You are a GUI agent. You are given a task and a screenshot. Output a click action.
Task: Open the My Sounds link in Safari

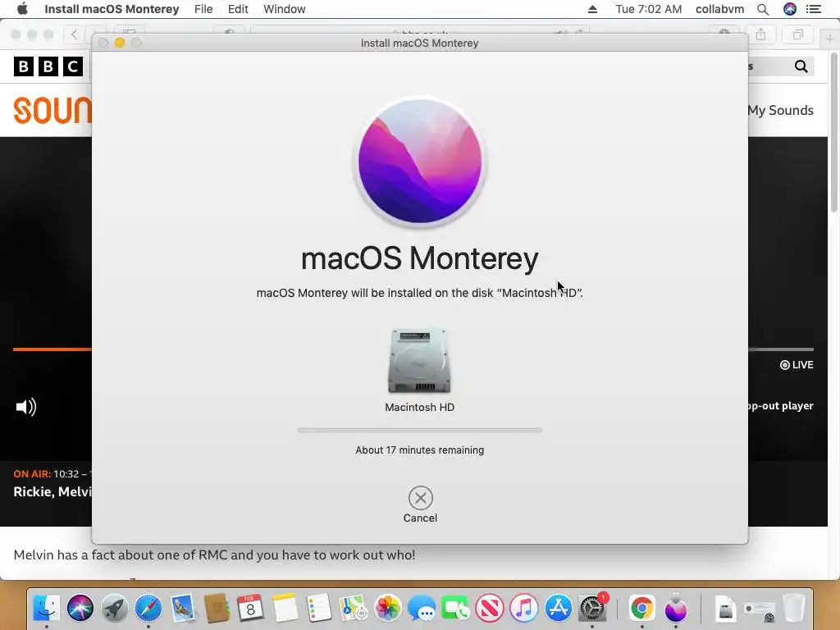click(x=781, y=110)
